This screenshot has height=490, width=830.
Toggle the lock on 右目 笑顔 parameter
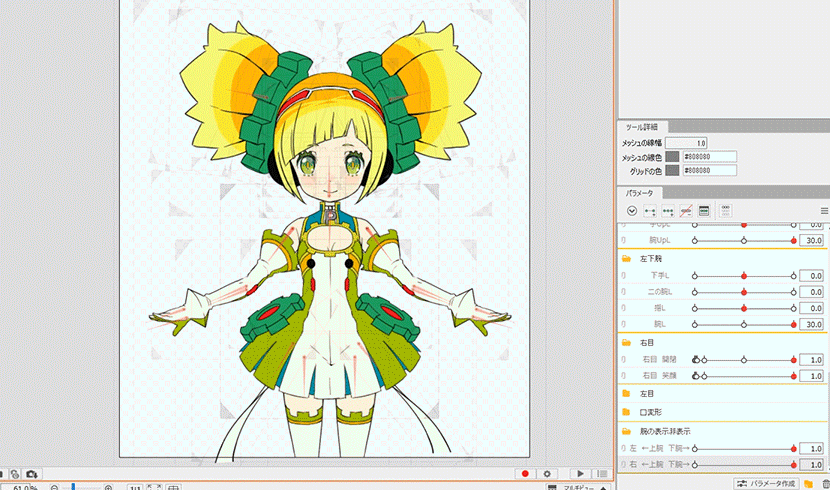[623, 376]
